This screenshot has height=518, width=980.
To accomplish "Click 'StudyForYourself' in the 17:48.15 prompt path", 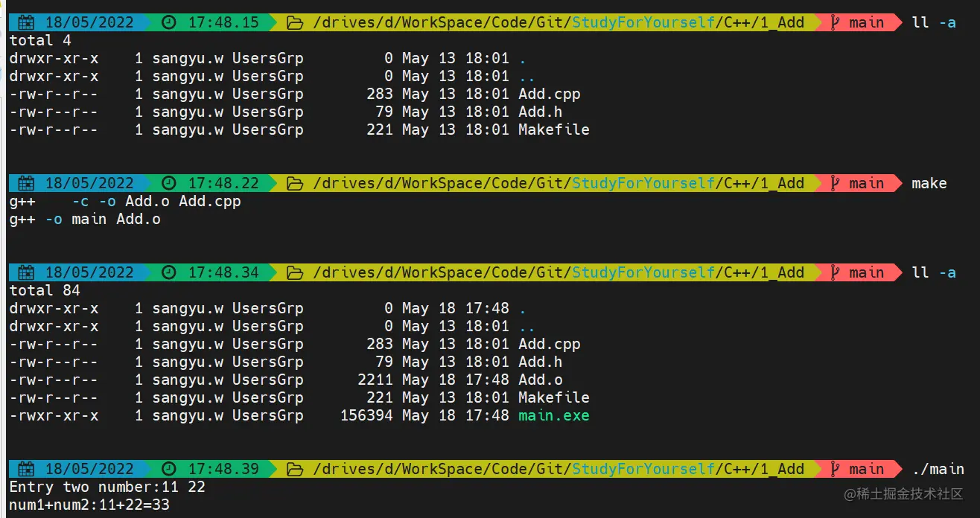I will pyautogui.click(x=643, y=22).
